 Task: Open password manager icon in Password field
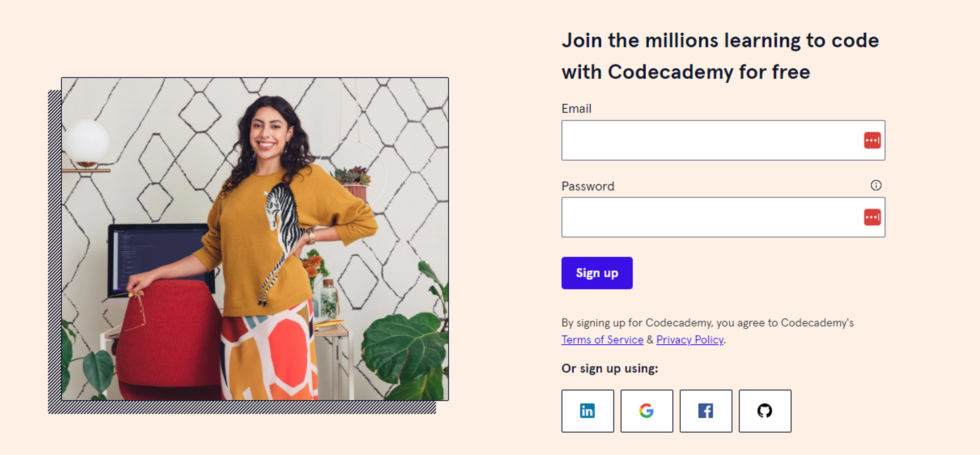coord(872,217)
